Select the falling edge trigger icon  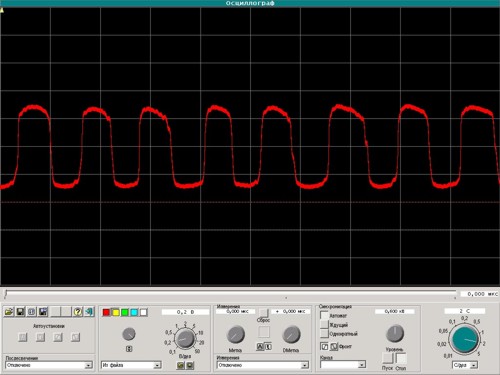(x=334, y=347)
